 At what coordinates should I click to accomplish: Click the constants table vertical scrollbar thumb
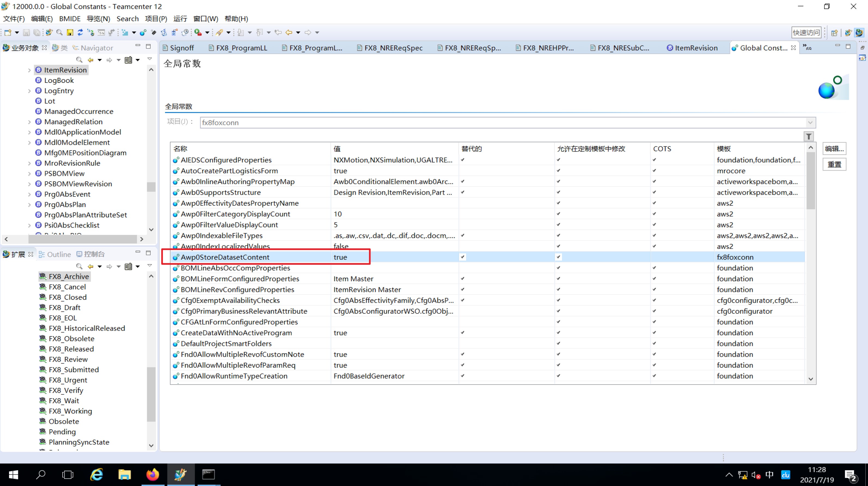[x=811, y=180]
